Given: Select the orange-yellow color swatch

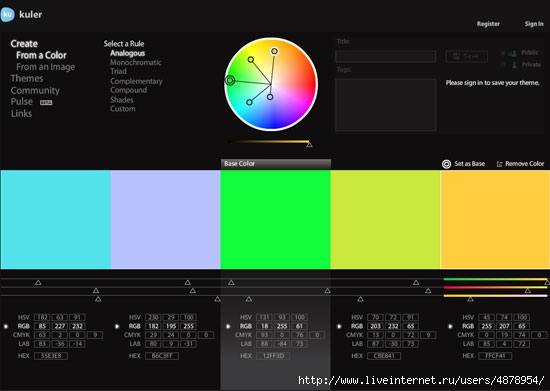Looking at the screenshot, I should click(495, 220).
